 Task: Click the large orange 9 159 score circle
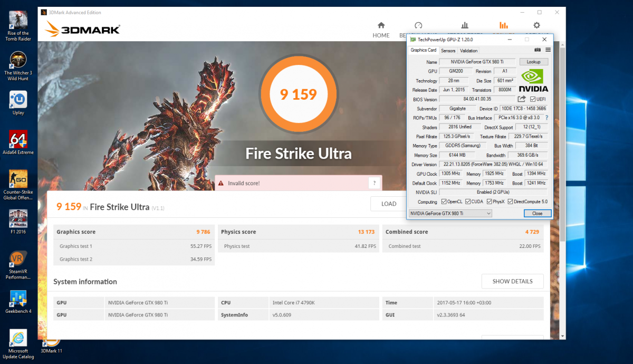298,94
